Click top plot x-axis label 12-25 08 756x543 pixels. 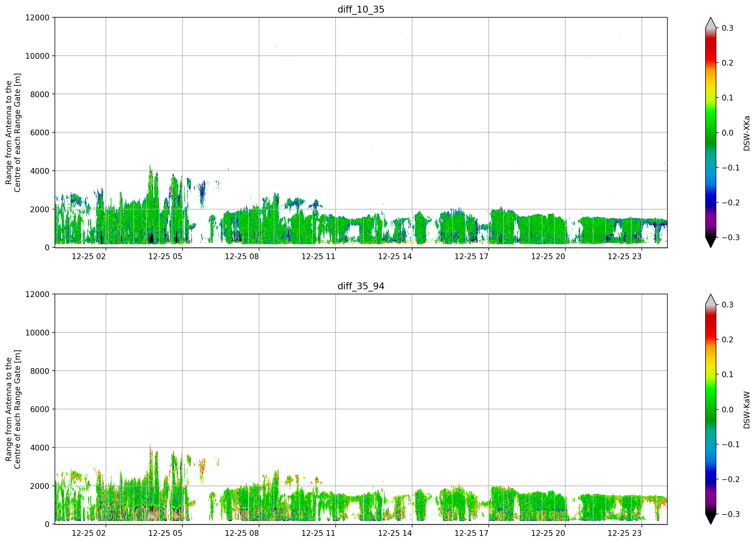[242, 256]
